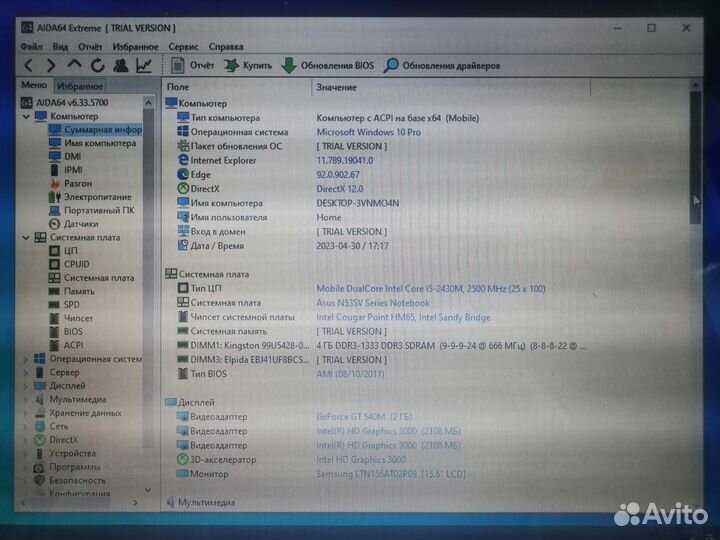Click the AMI (08/10/2011) BIOS type link

tap(350, 374)
